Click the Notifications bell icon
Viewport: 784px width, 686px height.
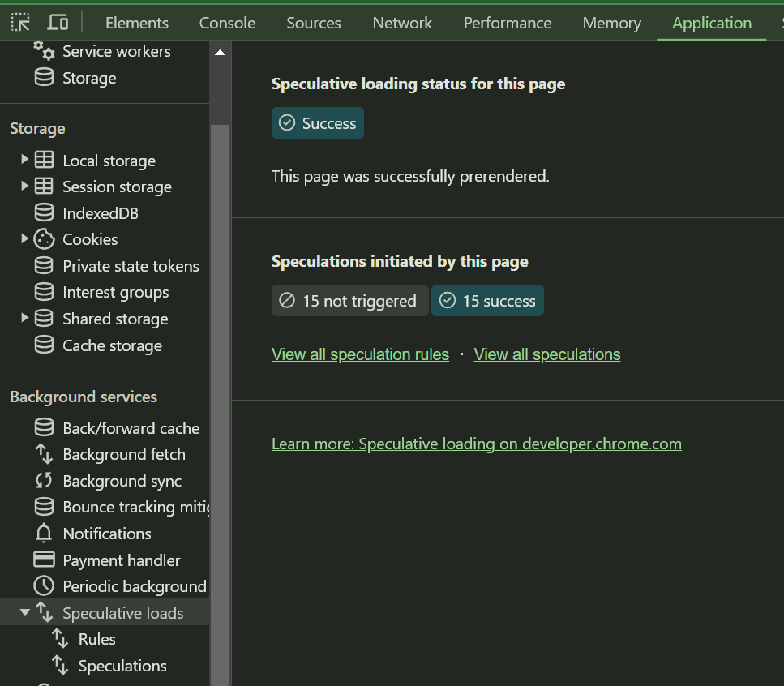[x=44, y=534]
